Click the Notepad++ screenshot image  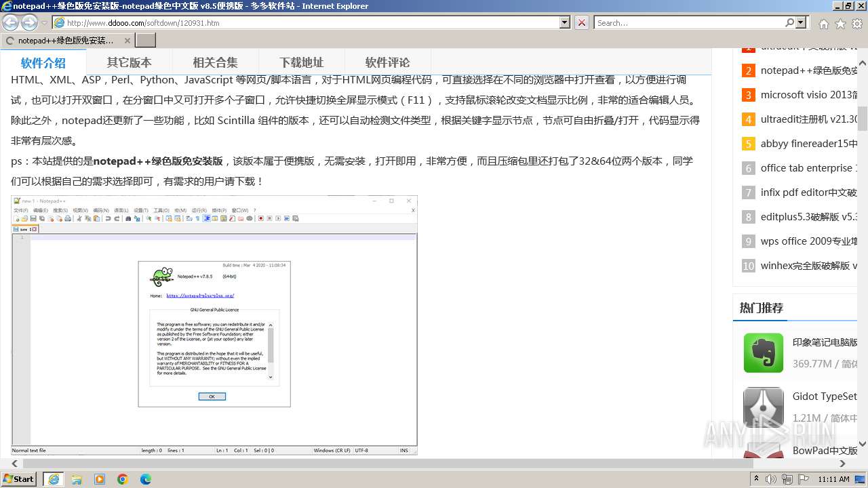pos(214,325)
